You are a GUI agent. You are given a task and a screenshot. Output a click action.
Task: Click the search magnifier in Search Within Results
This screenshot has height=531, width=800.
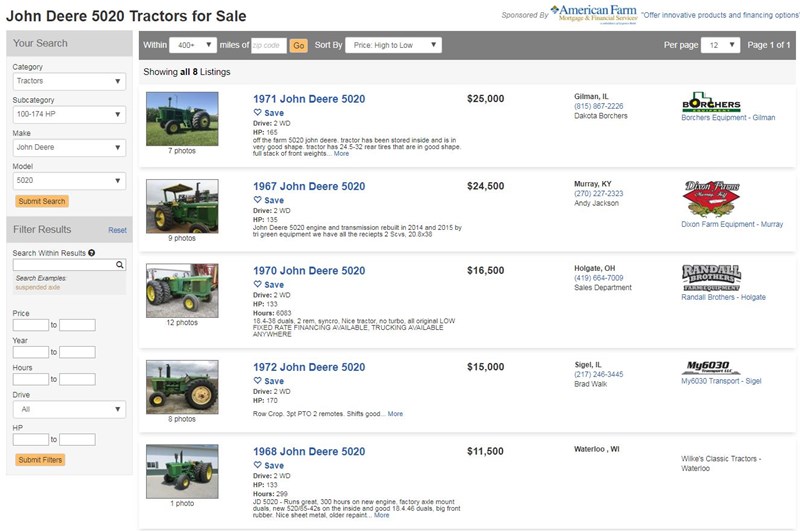click(119, 265)
